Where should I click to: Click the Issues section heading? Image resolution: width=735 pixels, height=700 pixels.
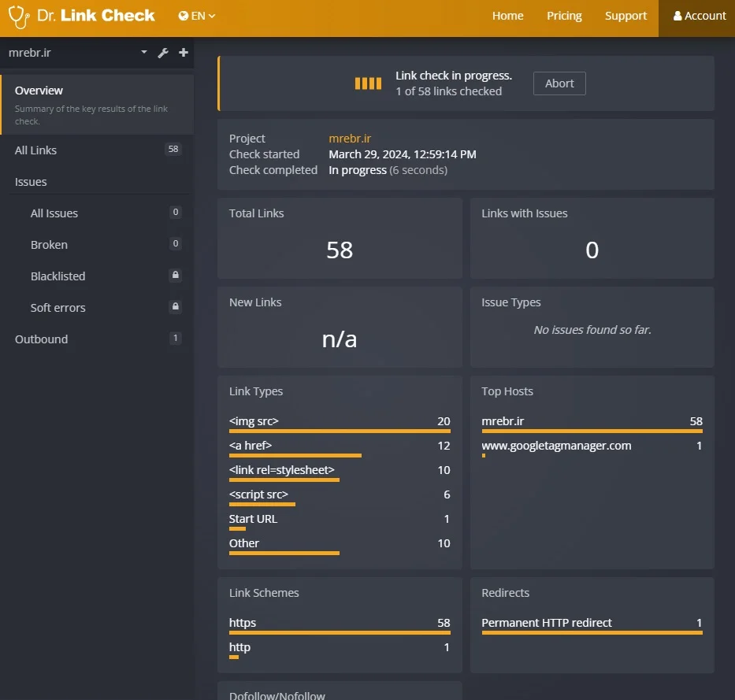[31, 182]
